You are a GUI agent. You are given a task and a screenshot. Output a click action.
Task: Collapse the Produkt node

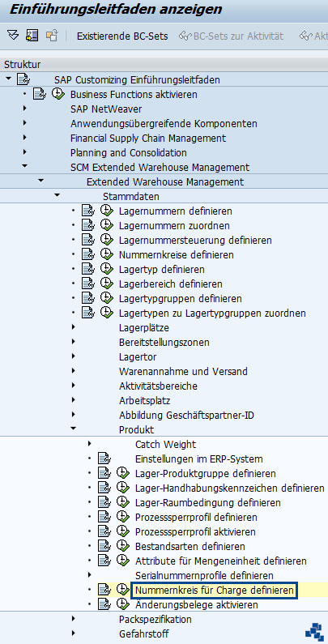73,428
